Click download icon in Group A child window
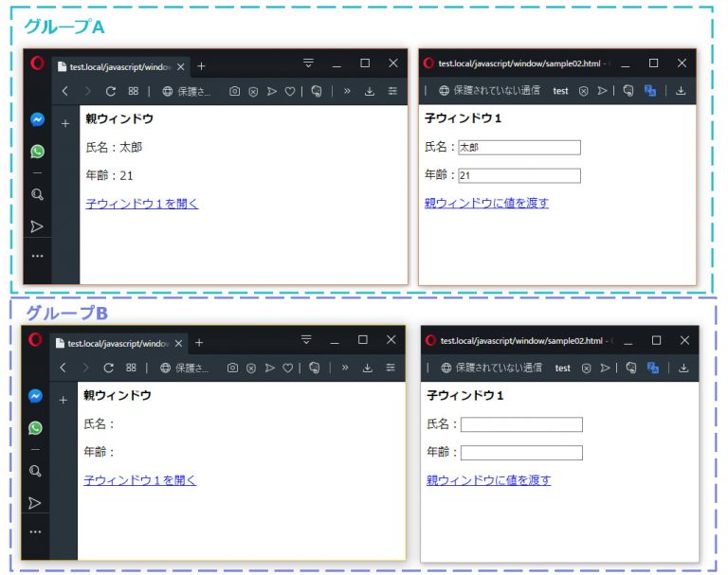This screenshot has width=728, height=575. coord(681,91)
